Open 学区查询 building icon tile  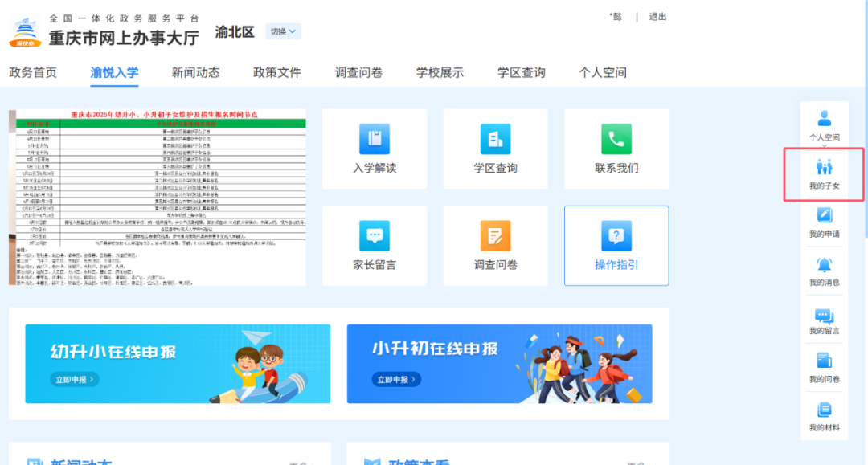point(495,140)
